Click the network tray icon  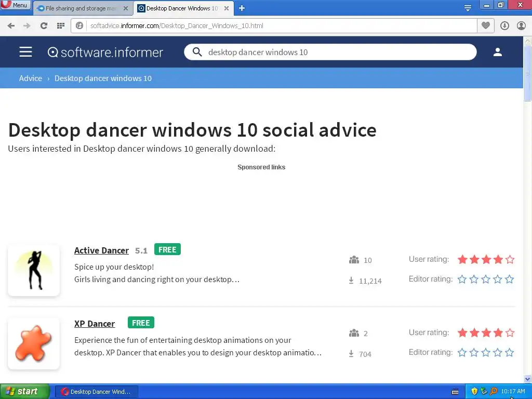tap(484, 392)
